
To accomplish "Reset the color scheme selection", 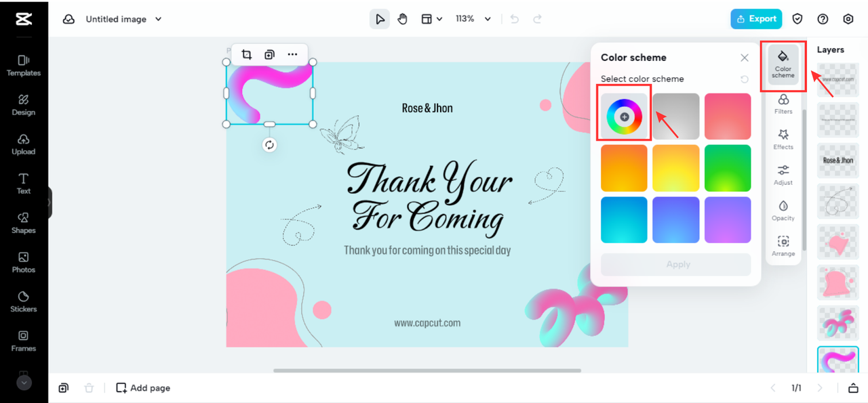I will coord(745,79).
